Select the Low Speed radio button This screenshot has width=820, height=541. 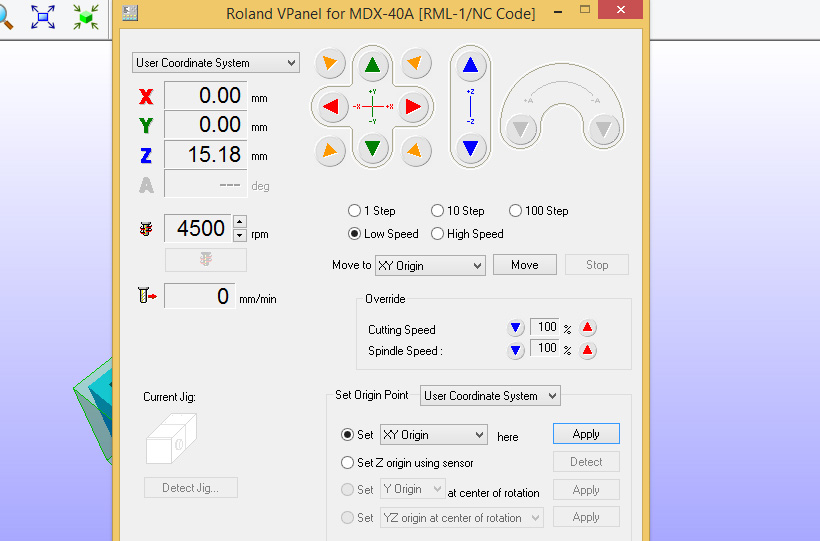(x=354, y=234)
